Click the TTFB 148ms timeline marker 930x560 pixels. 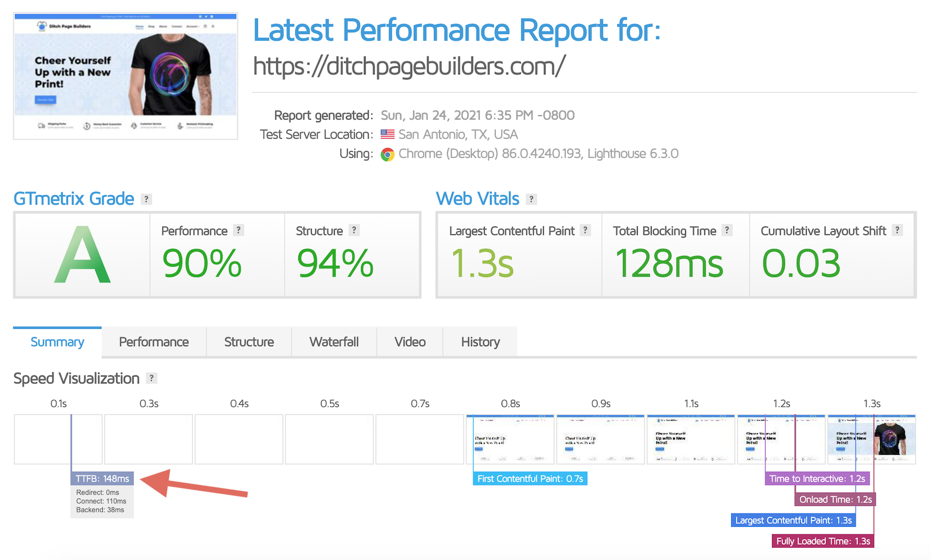pyautogui.click(x=102, y=479)
